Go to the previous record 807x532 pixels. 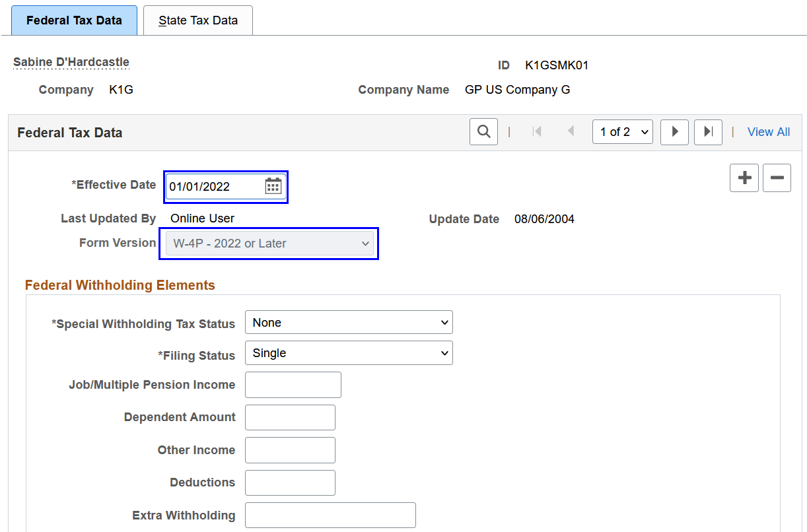(x=571, y=131)
